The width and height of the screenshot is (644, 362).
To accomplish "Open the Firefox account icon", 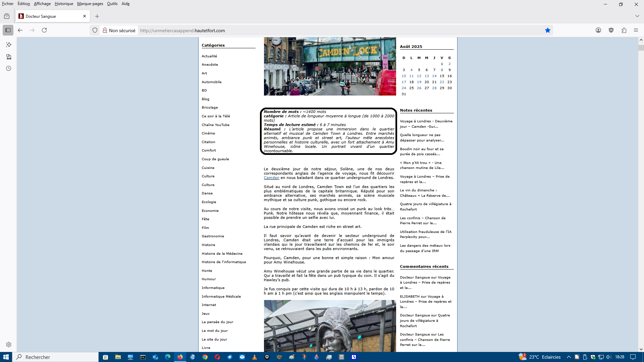I will (598, 30).
